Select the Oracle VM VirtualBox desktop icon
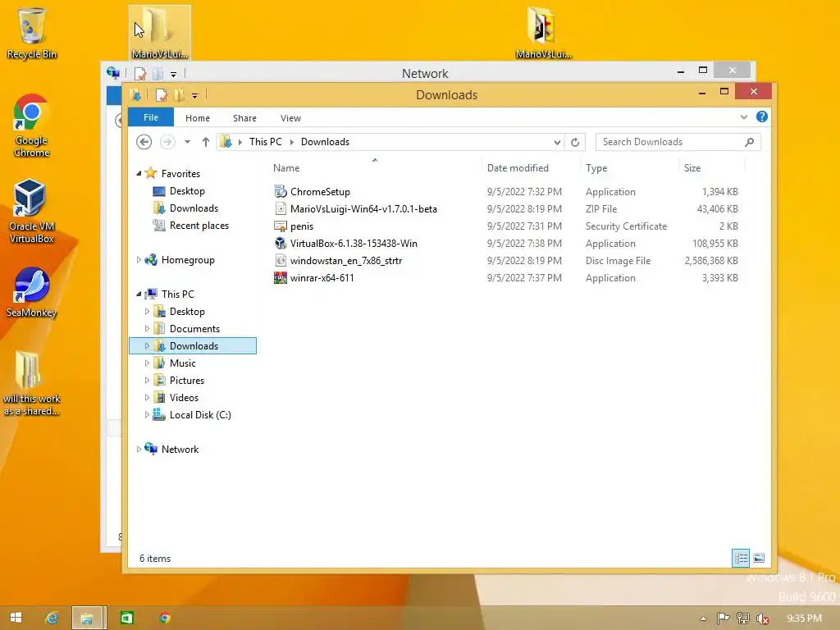 point(32,211)
